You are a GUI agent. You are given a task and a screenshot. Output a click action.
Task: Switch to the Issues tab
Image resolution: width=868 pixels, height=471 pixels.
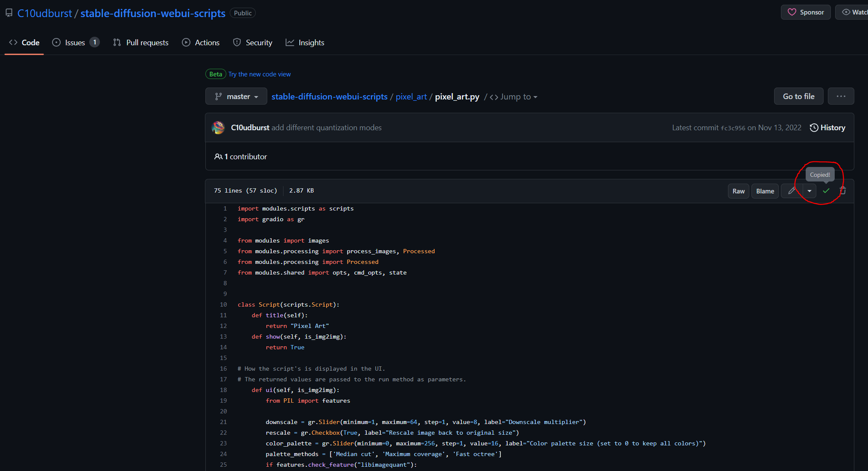(75, 43)
